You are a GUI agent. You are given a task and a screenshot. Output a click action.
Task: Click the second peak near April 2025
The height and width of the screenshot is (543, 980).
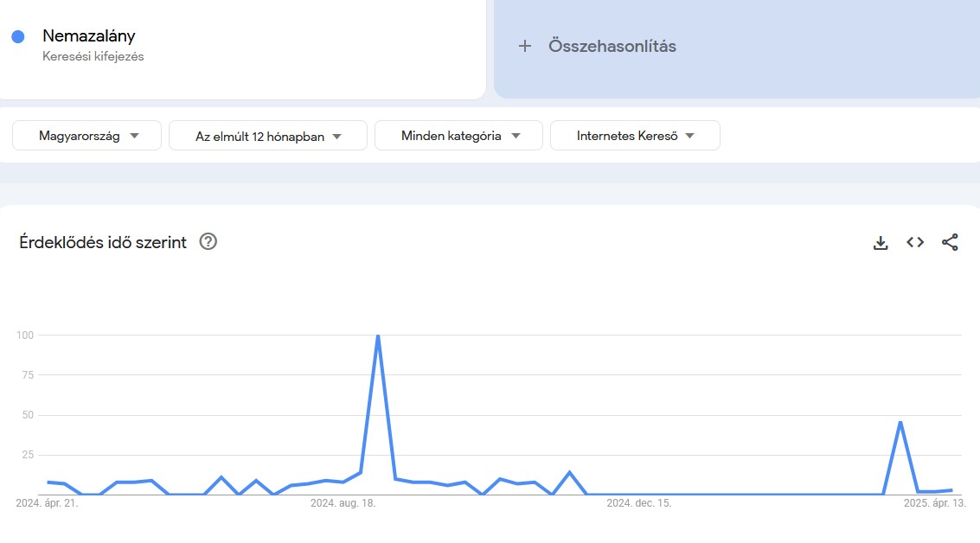[x=900, y=422]
